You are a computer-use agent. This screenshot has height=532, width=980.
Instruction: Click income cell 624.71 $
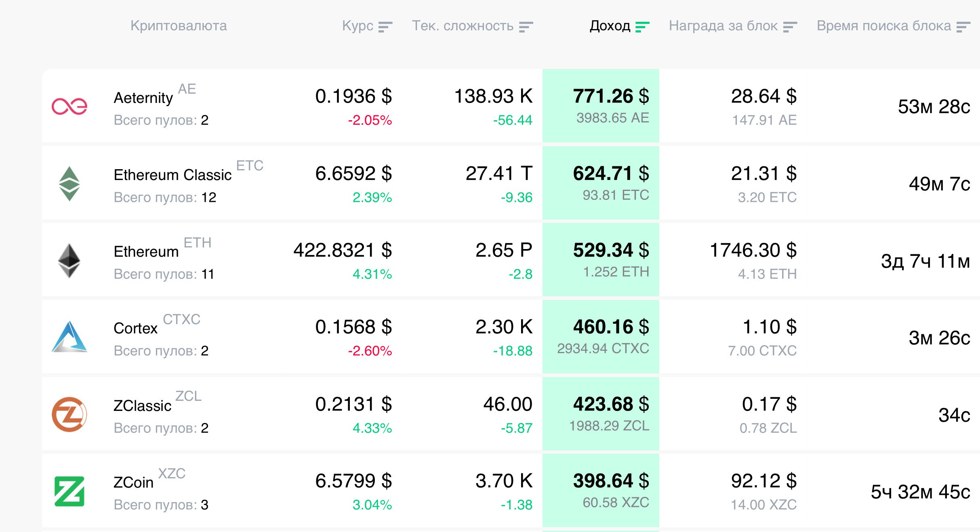click(x=611, y=174)
